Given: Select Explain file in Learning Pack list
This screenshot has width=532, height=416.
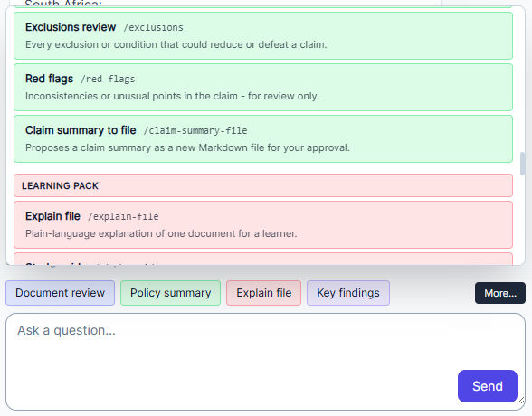Looking at the screenshot, I should click(x=263, y=224).
